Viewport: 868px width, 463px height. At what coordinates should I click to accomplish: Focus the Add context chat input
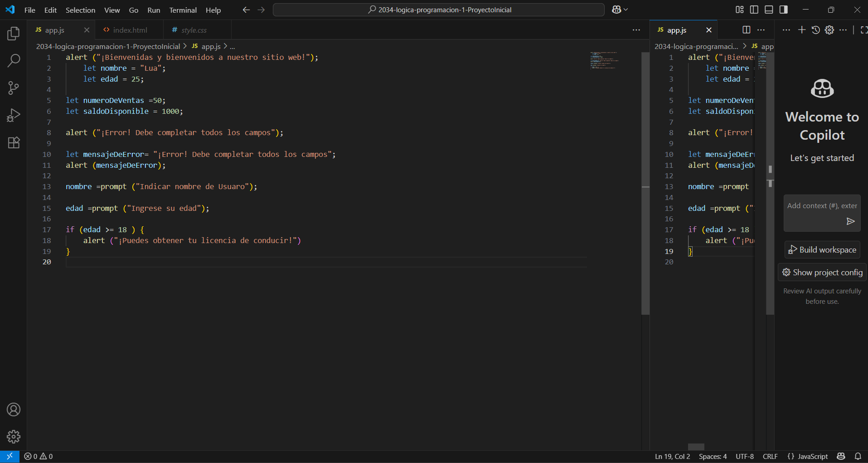click(x=822, y=206)
